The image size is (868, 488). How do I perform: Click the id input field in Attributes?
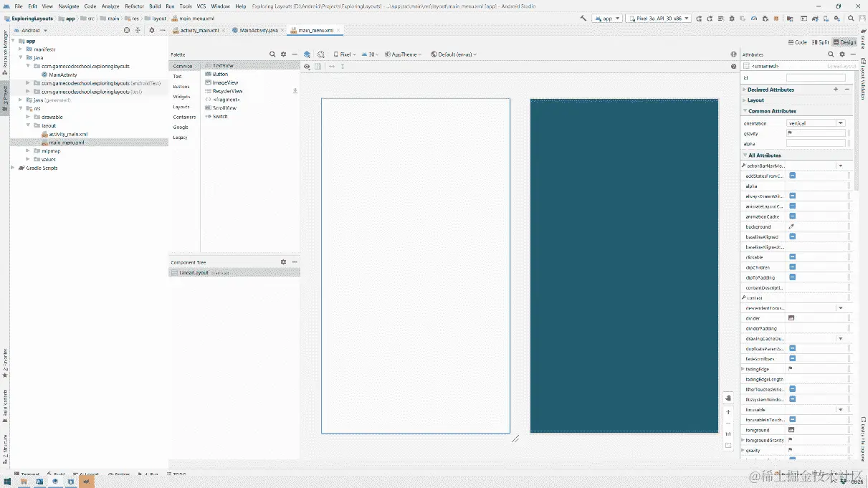point(816,77)
